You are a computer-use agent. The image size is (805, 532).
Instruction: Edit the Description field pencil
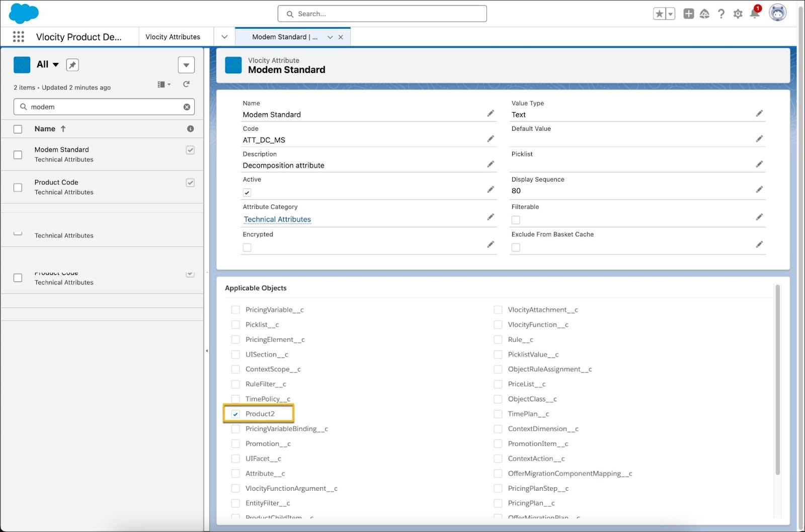(491, 164)
